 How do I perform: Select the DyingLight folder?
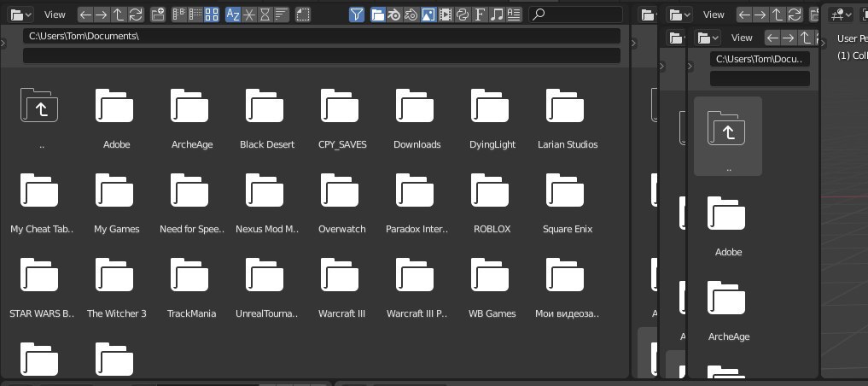(492, 117)
